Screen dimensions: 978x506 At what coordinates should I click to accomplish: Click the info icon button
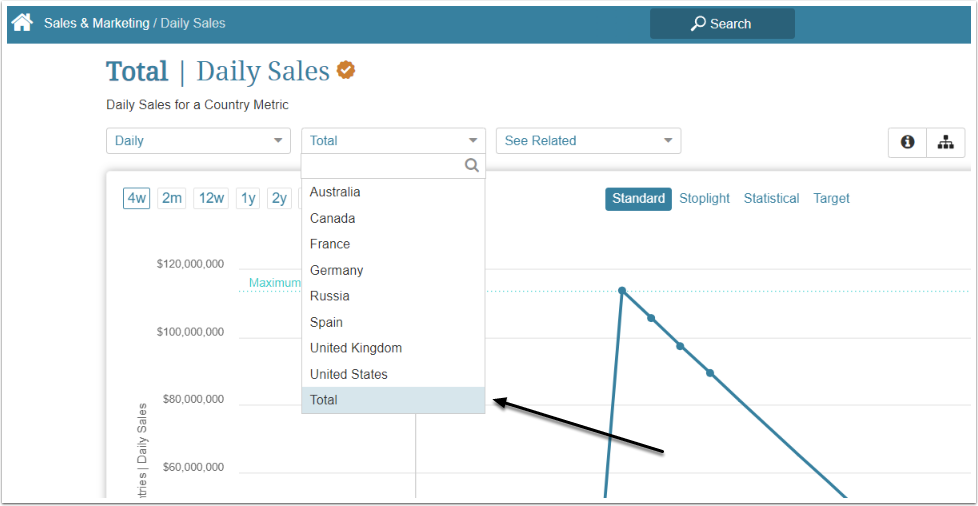pyautogui.click(x=907, y=142)
